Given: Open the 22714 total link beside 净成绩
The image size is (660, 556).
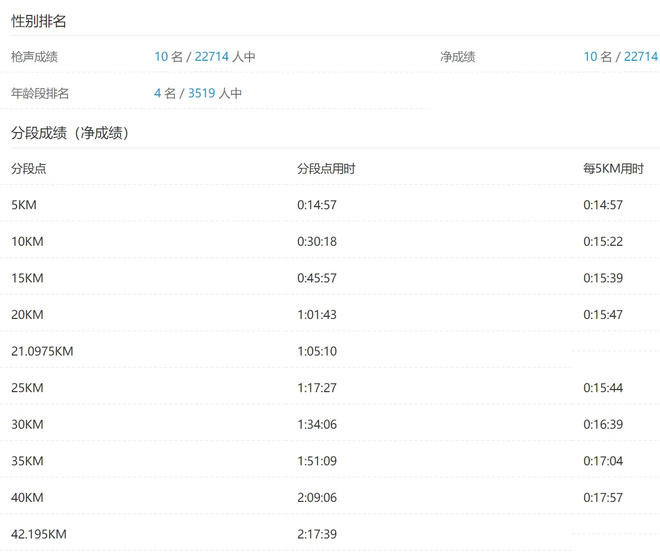Looking at the screenshot, I should (x=640, y=57).
